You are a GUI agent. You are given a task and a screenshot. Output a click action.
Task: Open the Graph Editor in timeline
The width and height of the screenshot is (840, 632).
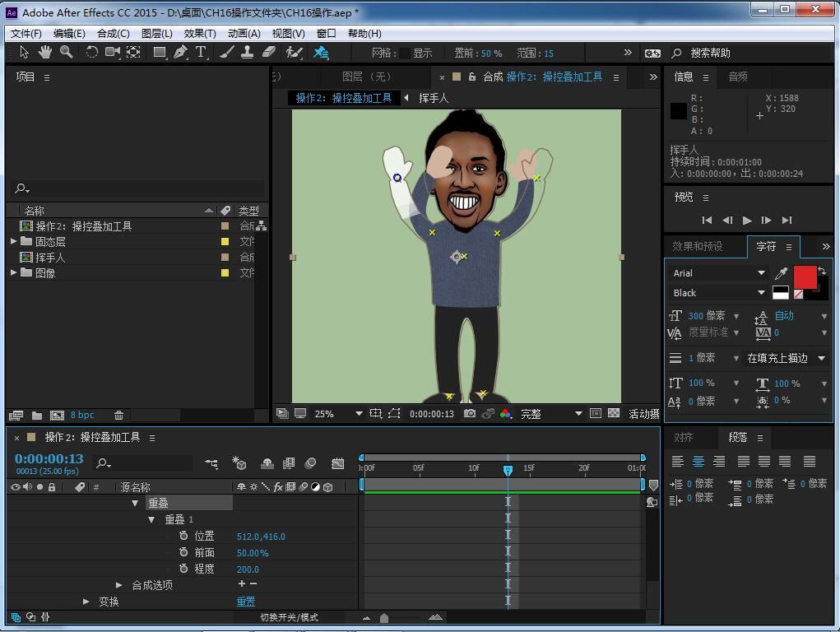click(337, 463)
